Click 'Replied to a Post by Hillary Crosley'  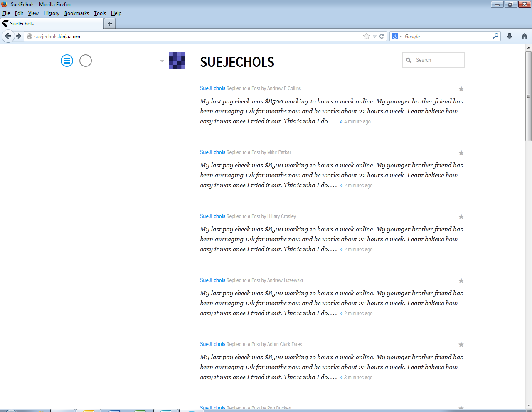tap(261, 216)
